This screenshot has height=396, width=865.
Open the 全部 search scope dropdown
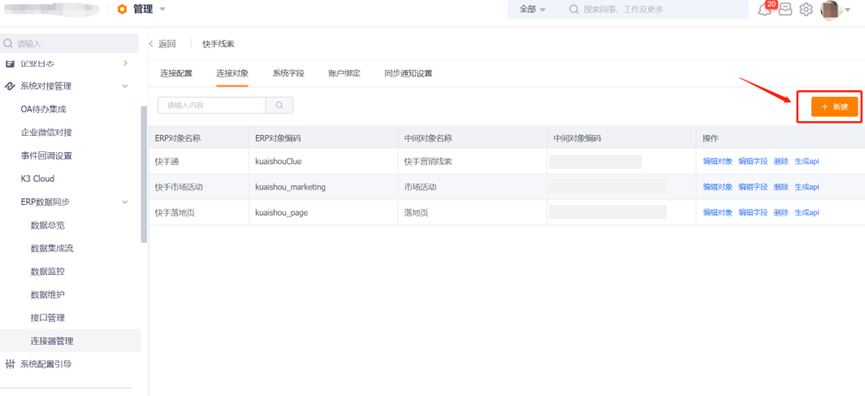[532, 9]
